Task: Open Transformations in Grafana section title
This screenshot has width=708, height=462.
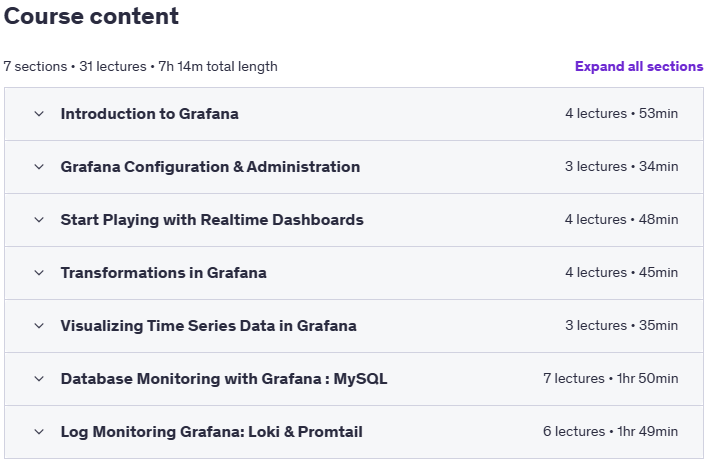Action: tap(163, 273)
